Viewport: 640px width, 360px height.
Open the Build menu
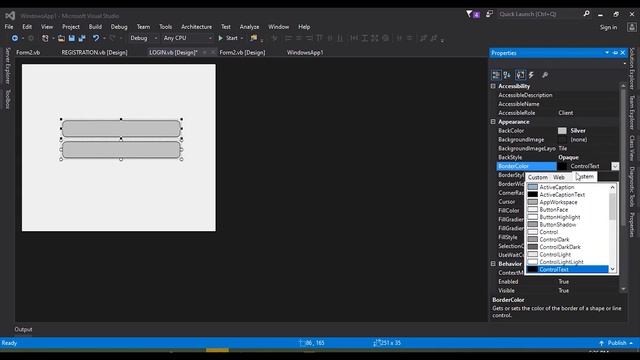[95, 27]
